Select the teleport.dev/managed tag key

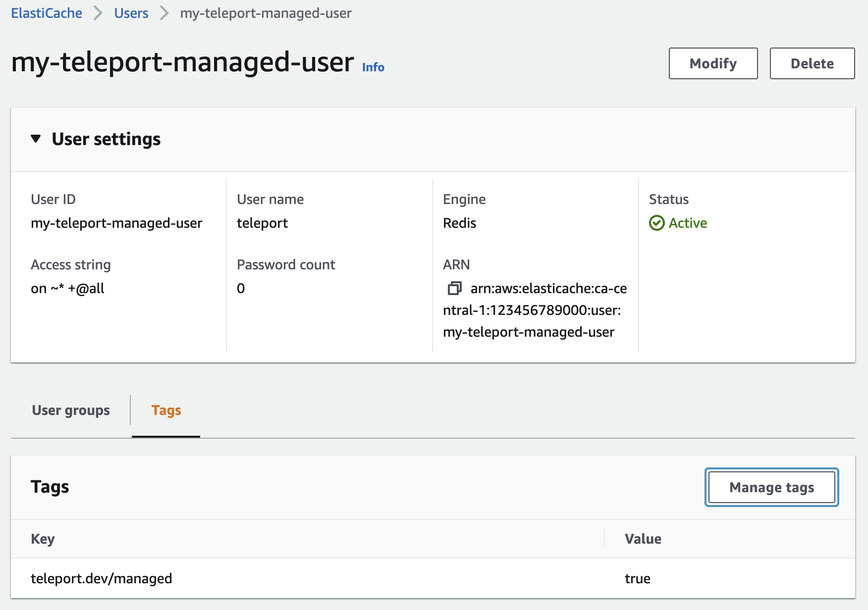[x=102, y=578]
